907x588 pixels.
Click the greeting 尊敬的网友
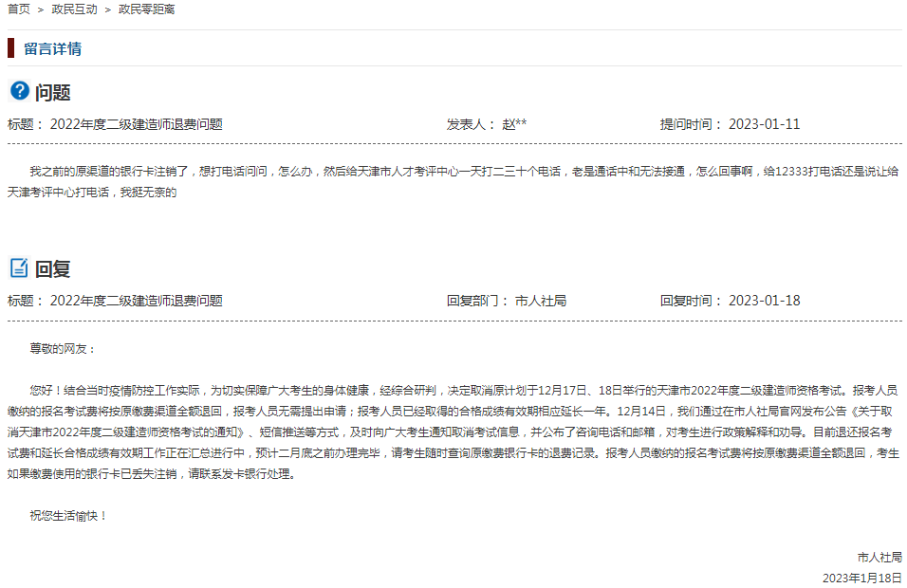click(x=62, y=349)
